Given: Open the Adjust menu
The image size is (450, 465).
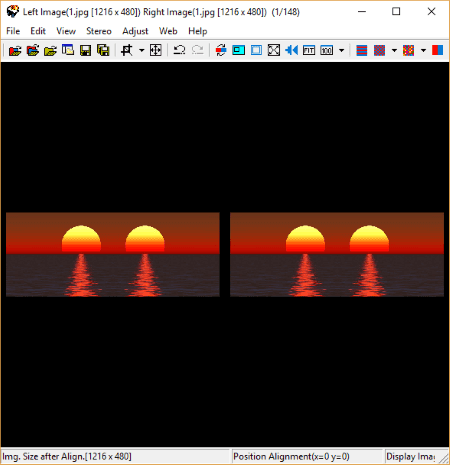Looking at the screenshot, I should pos(135,31).
